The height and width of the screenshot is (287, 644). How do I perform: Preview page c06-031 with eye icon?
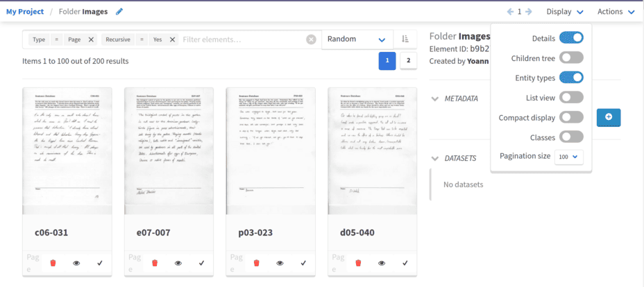click(x=76, y=263)
